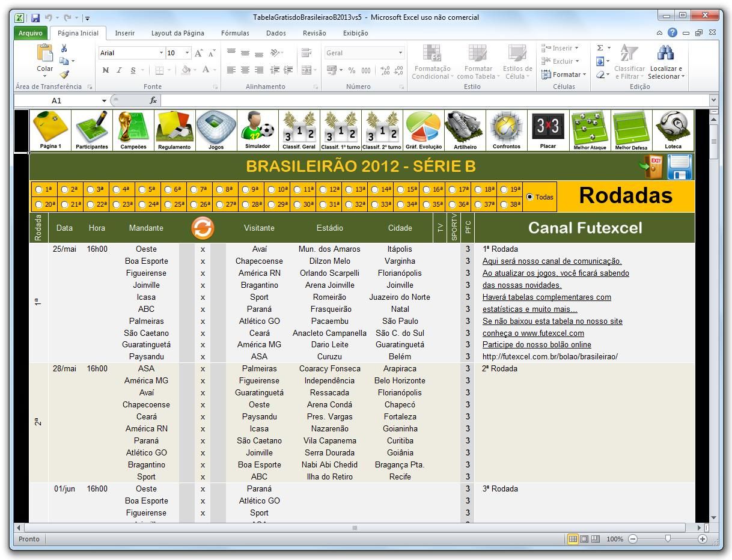The height and width of the screenshot is (560, 732).
Task: Open the Placar scoreboard icon
Action: [x=547, y=130]
